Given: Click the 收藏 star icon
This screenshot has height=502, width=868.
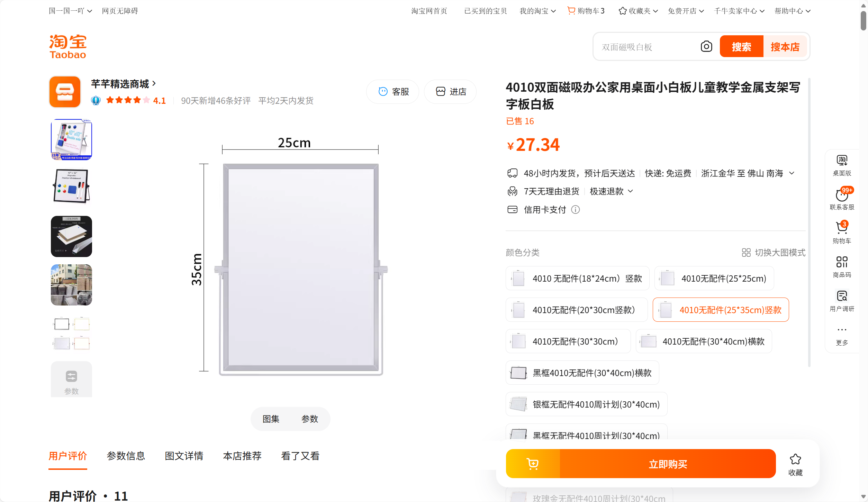Looking at the screenshot, I should (795, 459).
